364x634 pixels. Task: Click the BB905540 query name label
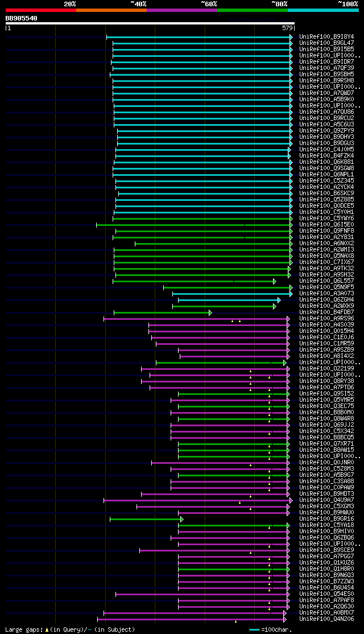click(22, 18)
